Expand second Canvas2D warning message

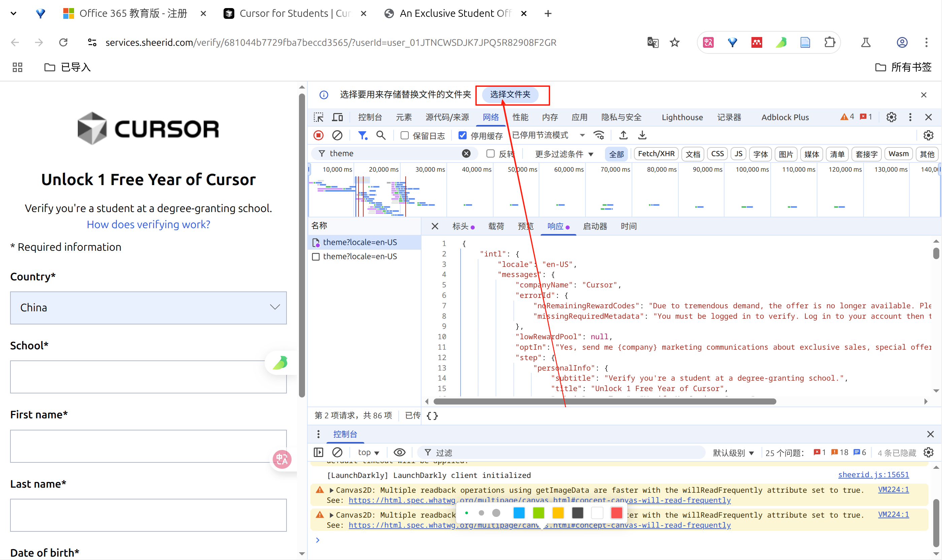[x=331, y=515]
